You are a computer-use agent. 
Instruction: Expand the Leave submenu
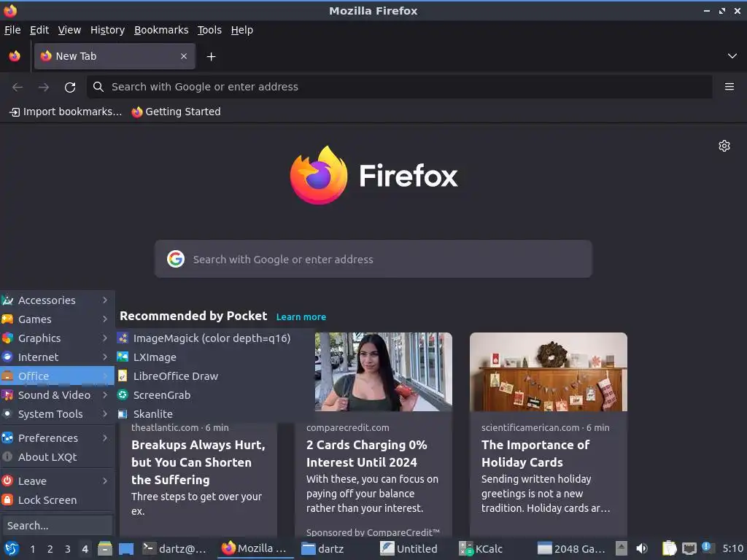tap(57, 481)
